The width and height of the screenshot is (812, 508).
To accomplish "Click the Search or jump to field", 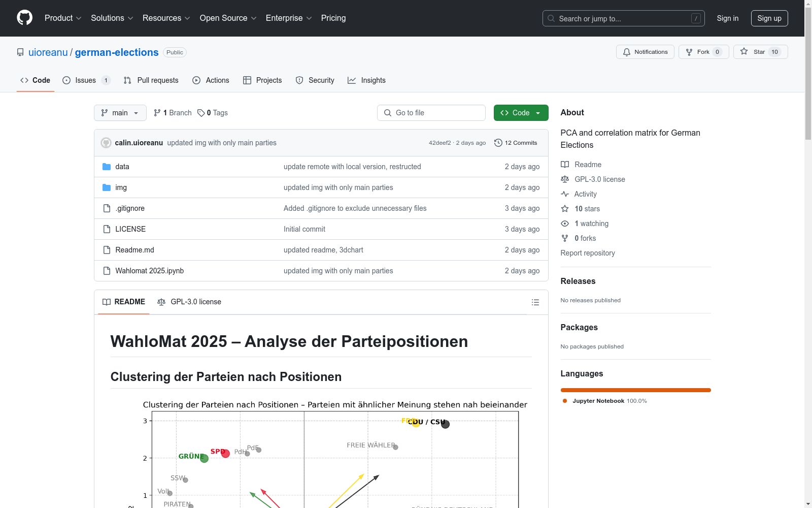I will [624, 18].
